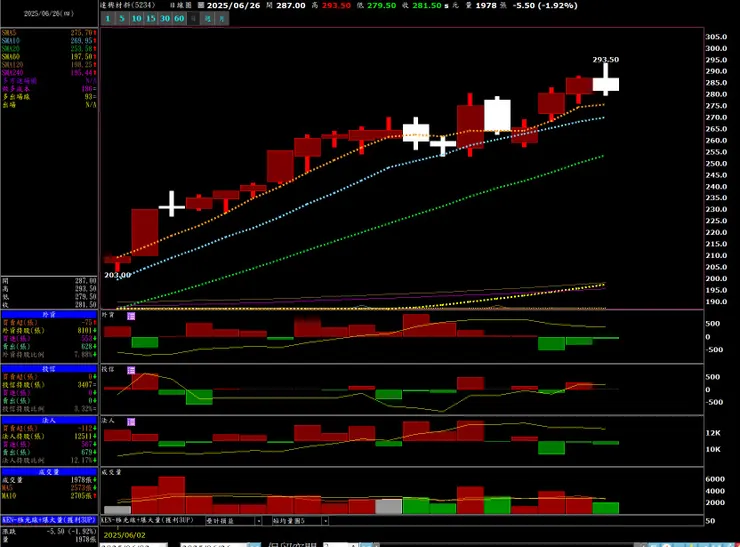Screen dimensions: 740x547
Task: Select the 外資 blue panel header
Action: coord(49,314)
